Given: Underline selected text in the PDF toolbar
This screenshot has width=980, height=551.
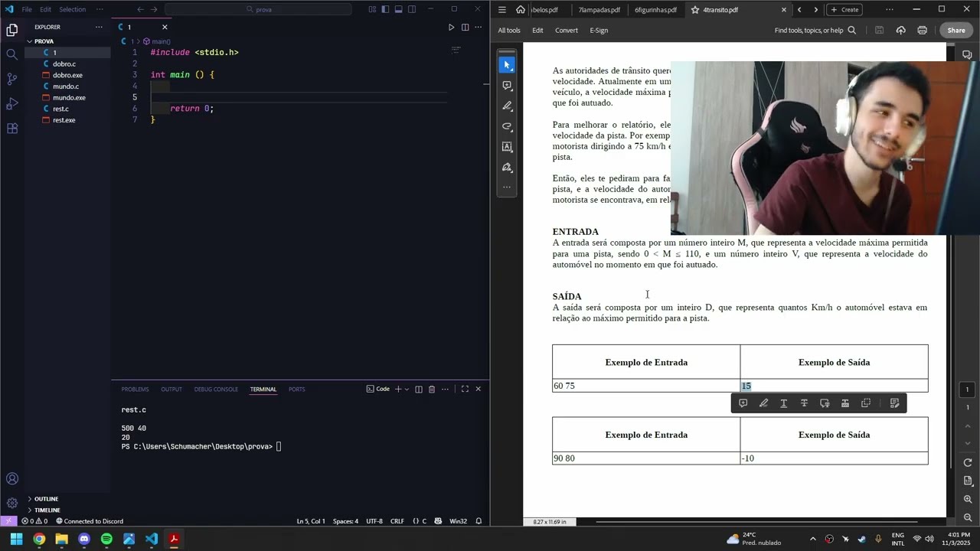Looking at the screenshot, I should tap(783, 403).
